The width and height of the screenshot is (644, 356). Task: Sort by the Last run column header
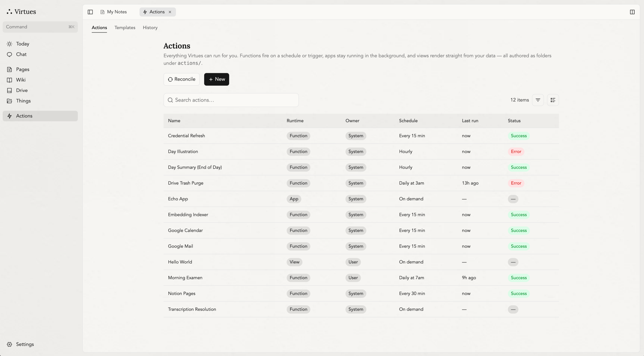470,121
